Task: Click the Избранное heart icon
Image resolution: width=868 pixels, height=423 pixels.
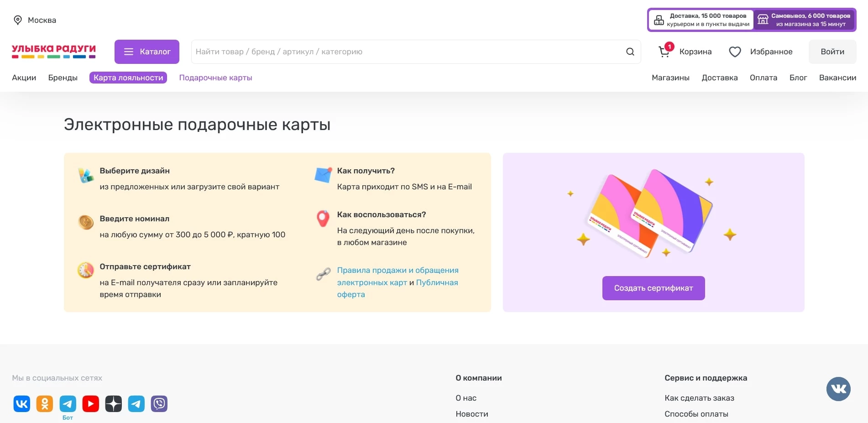Action: pos(735,52)
